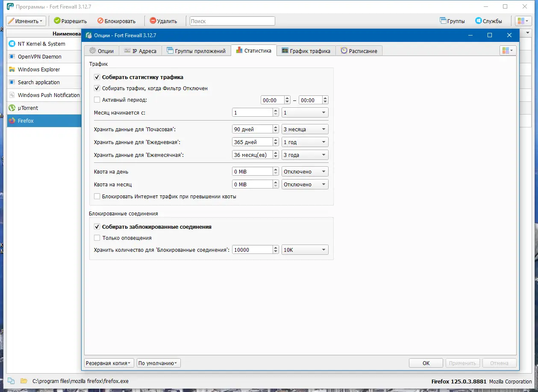Click the Удалить button in the Программы toolbar
Screen dimensions: 538x392
pos(163,21)
